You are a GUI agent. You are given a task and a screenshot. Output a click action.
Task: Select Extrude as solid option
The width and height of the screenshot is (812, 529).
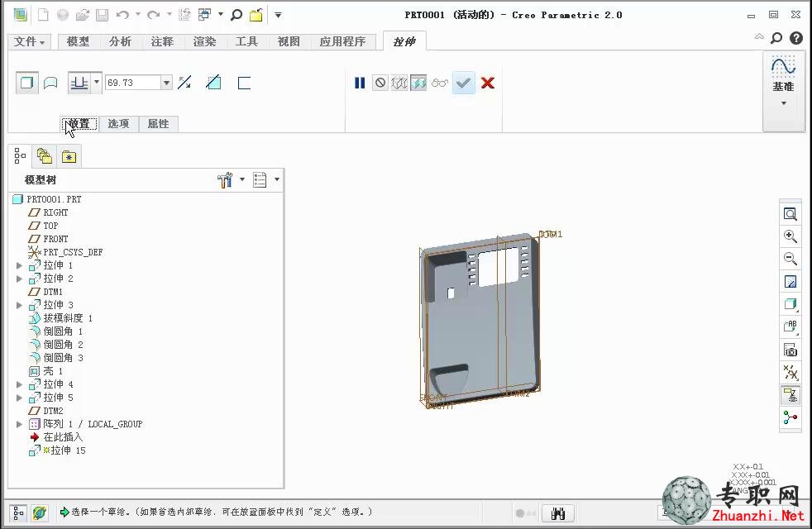(x=26, y=83)
